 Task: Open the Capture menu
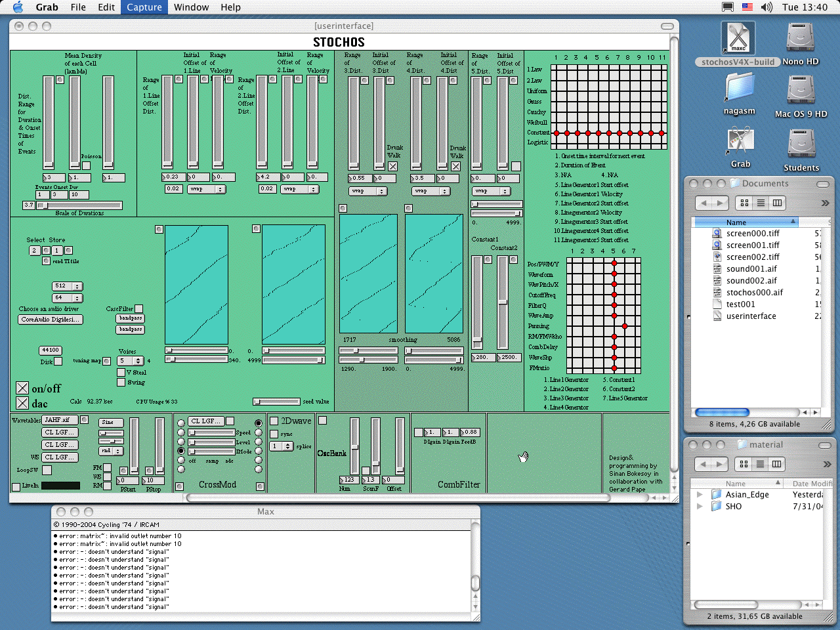click(144, 7)
